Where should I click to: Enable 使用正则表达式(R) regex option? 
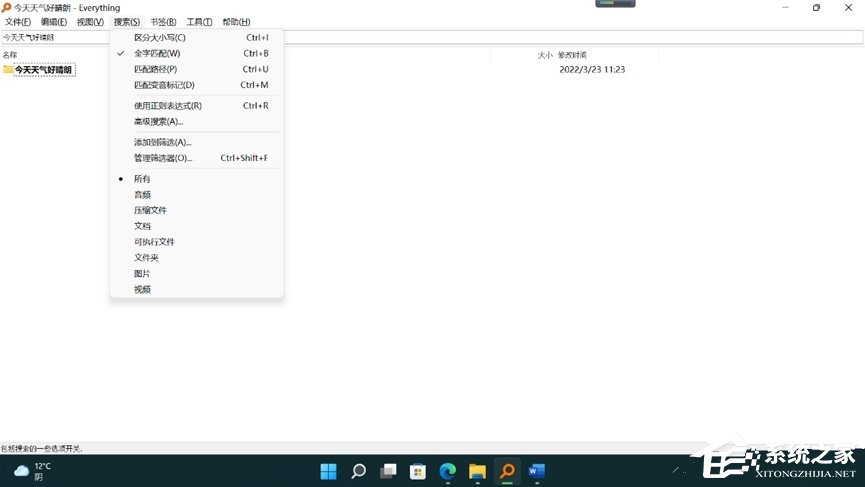pyautogui.click(x=167, y=105)
